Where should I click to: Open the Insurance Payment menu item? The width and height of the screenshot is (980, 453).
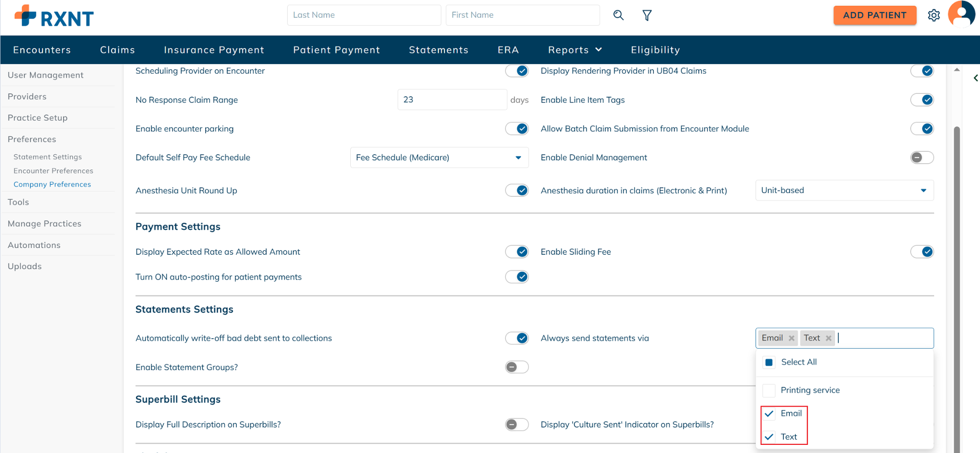pyautogui.click(x=214, y=50)
